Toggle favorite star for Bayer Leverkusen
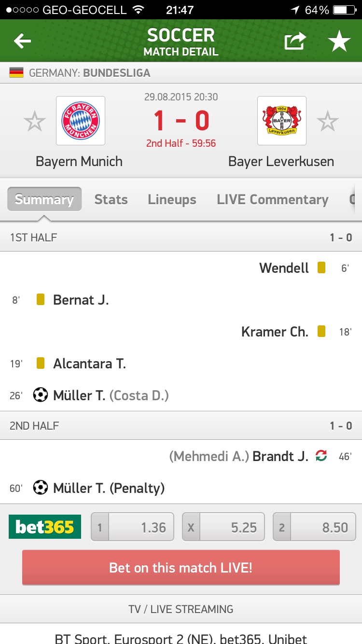Screen dimensions: 362x644 click(328, 121)
